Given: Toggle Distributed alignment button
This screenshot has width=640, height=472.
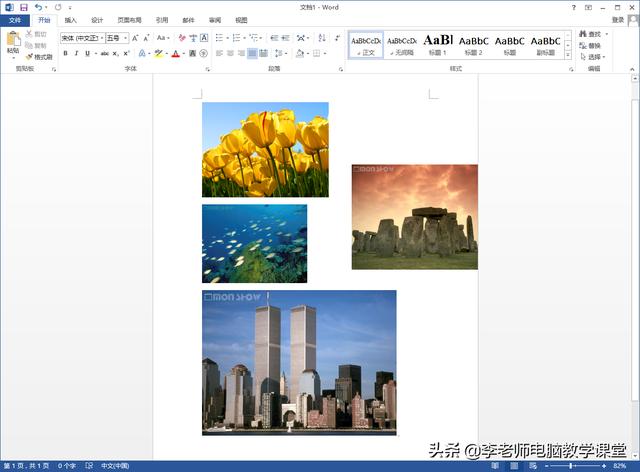Looking at the screenshot, I should (x=263, y=53).
